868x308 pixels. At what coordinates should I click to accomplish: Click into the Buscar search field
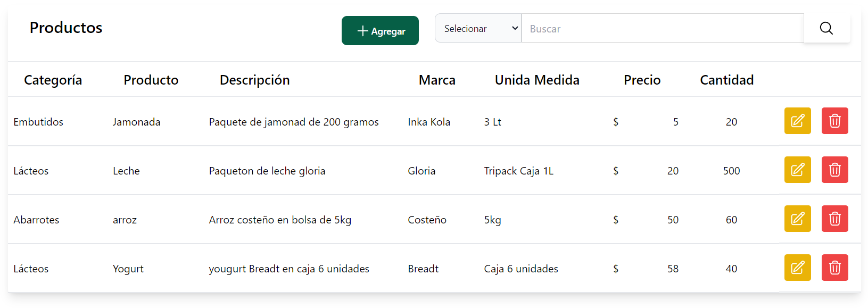click(x=663, y=28)
